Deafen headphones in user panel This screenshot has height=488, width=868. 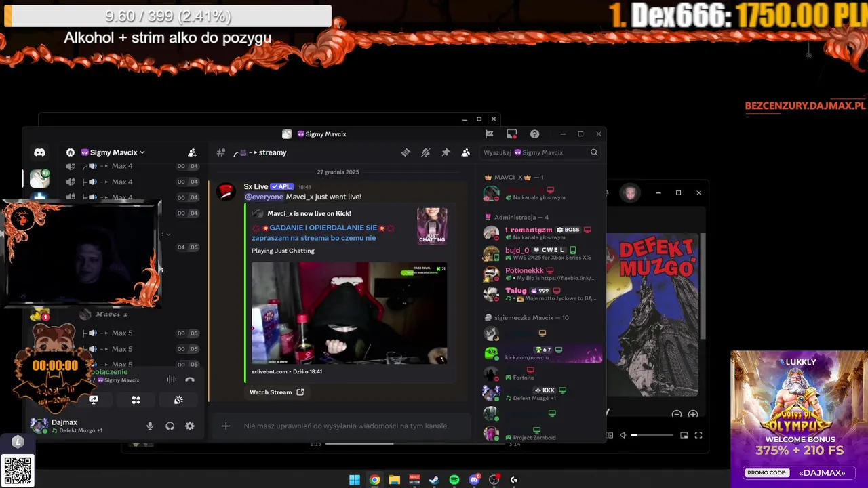(x=170, y=426)
